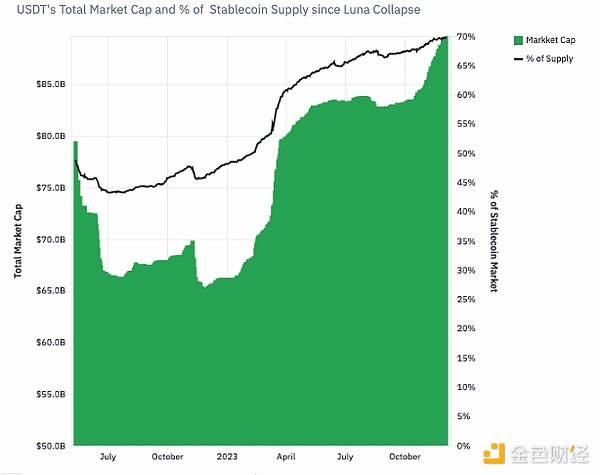600x475 pixels.
Task: Click the $50.0B left axis tick label
Action: pos(50,445)
